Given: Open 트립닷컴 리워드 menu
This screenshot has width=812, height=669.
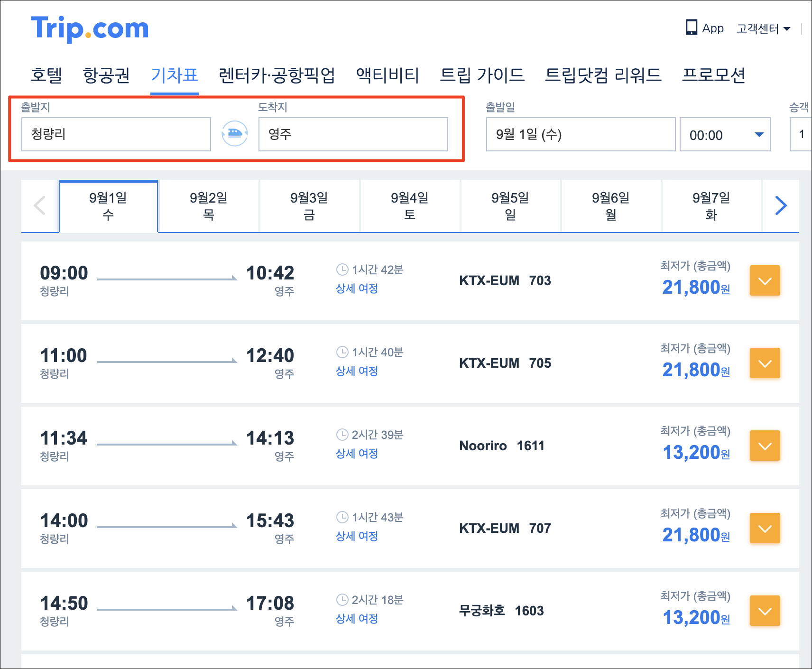Looking at the screenshot, I should coord(603,75).
